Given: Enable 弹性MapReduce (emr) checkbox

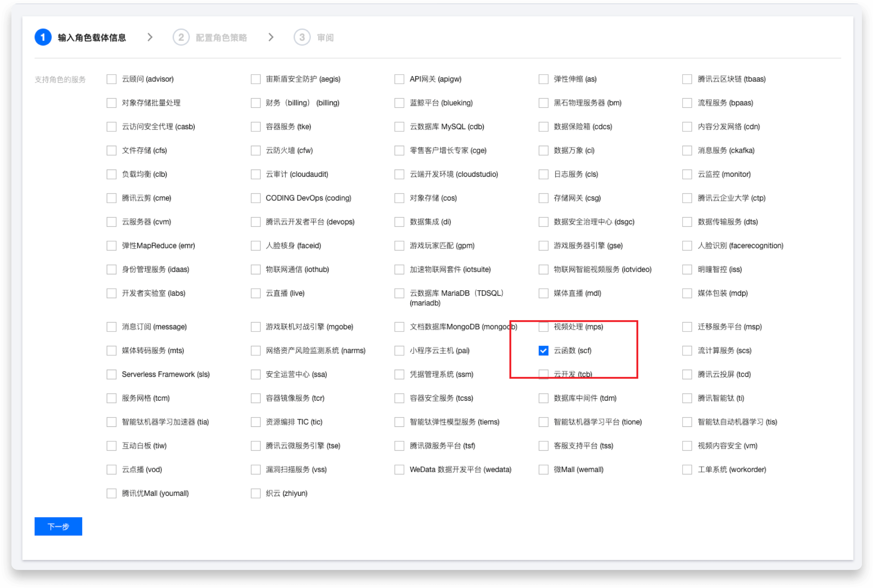Looking at the screenshot, I should click(111, 246).
